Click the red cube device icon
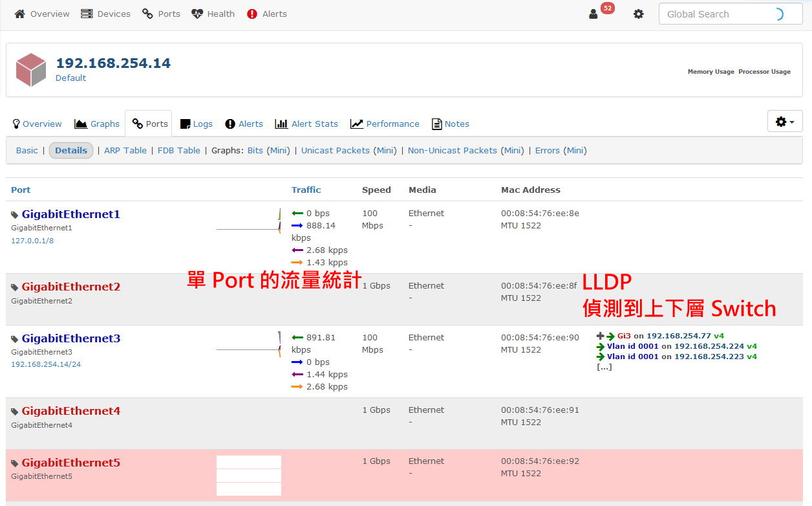The height and width of the screenshot is (506, 812). (x=30, y=70)
